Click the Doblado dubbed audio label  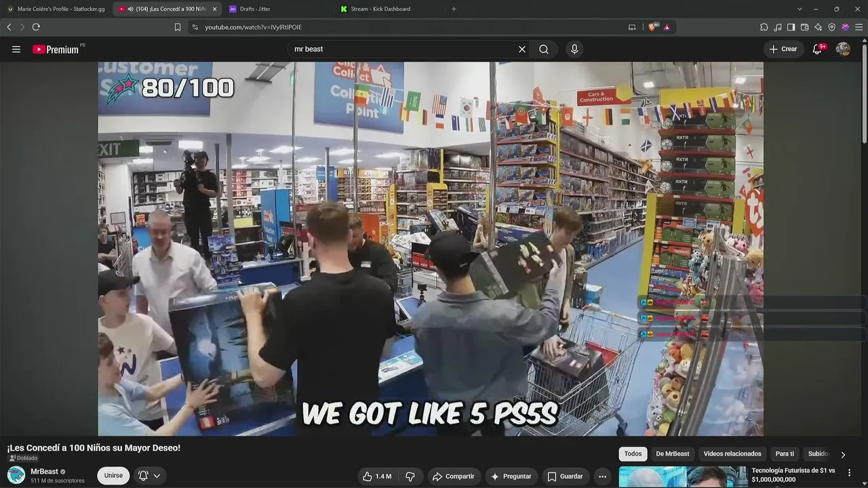click(x=23, y=458)
